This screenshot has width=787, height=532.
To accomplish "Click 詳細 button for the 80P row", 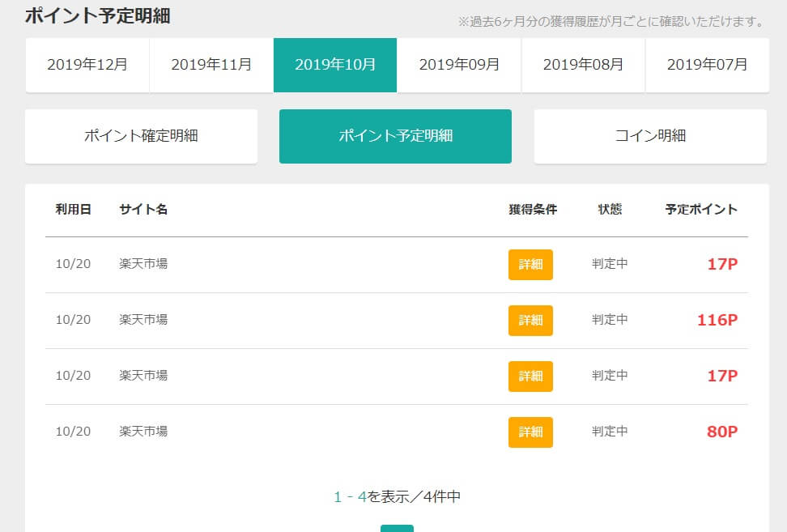I will [530, 432].
